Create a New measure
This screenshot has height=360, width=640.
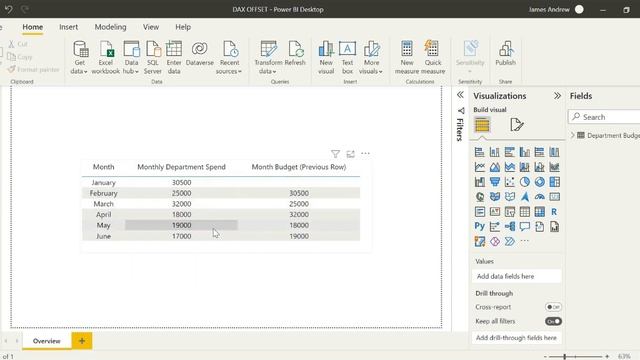click(x=407, y=58)
